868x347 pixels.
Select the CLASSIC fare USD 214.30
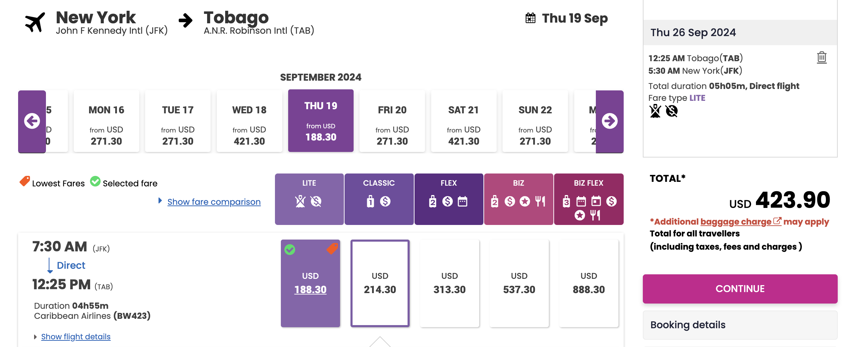[x=380, y=283]
